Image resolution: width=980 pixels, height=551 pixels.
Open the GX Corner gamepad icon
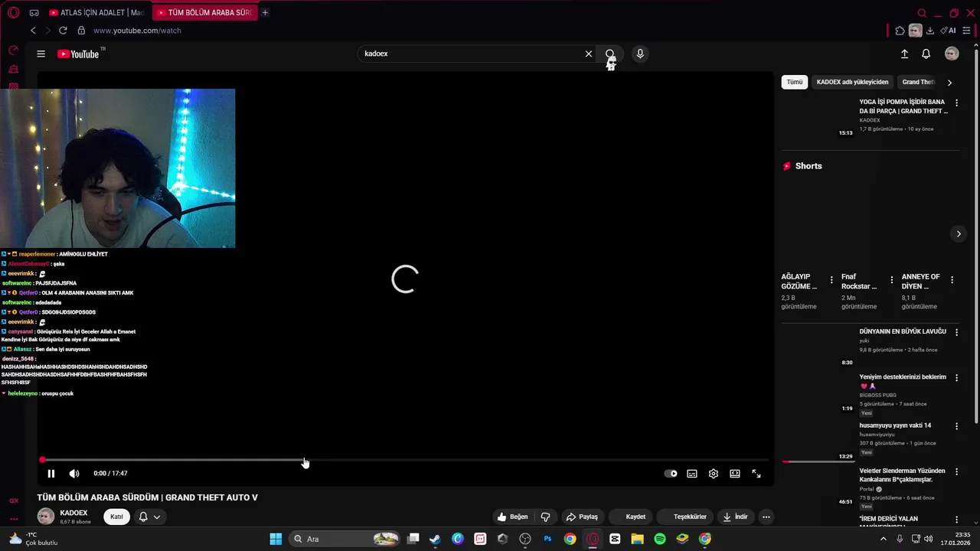click(x=34, y=13)
